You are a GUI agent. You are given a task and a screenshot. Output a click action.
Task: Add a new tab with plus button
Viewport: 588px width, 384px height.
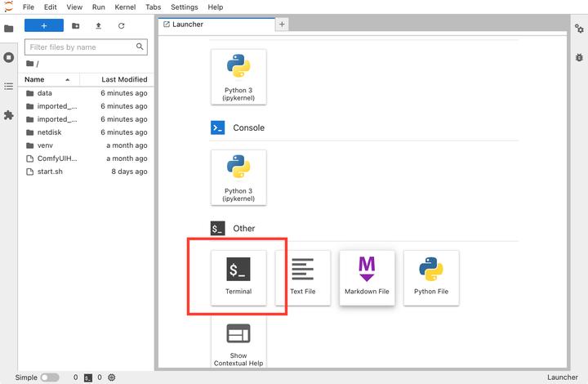pos(282,25)
